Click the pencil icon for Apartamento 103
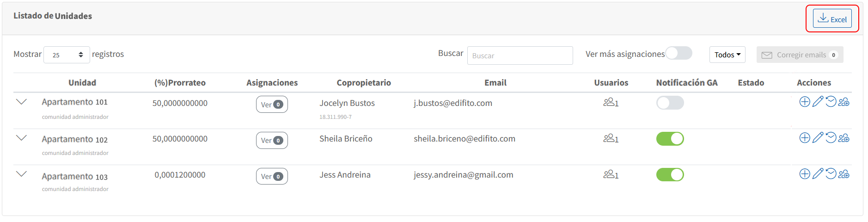The image size is (868, 222). pyautogui.click(x=818, y=173)
